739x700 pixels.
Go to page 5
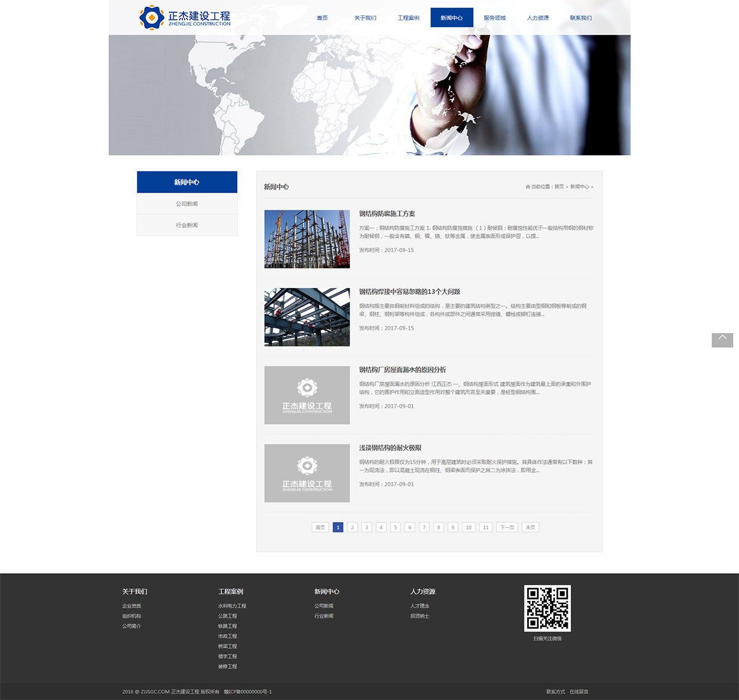(395, 528)
